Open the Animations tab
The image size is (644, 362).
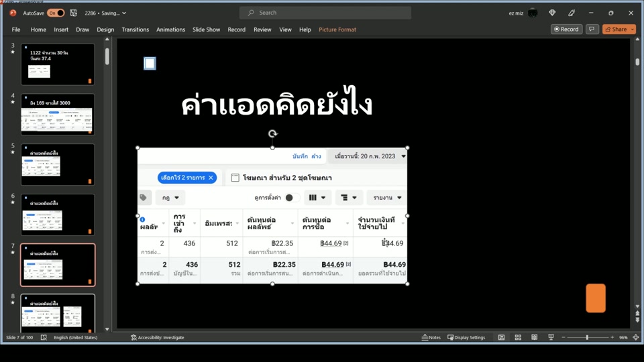[x=170, y=29]
